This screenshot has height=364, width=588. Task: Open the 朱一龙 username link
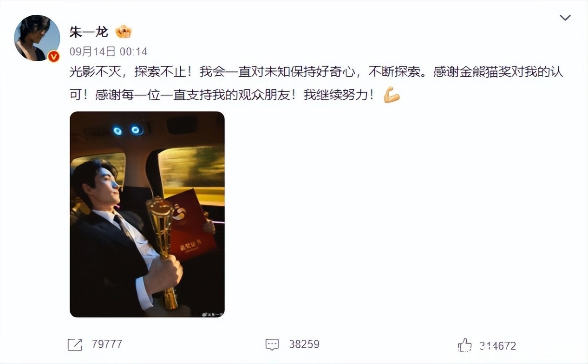89,32
